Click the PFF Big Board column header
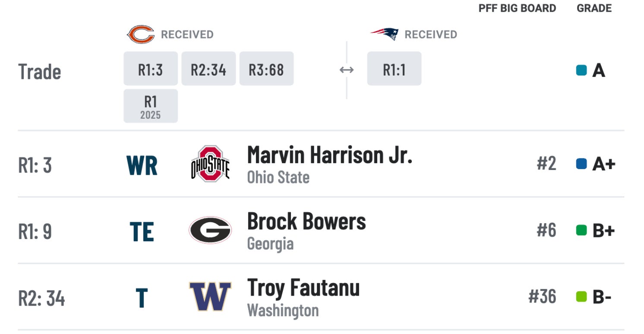This screenshot has width=644, height=334. coord(517,8)
